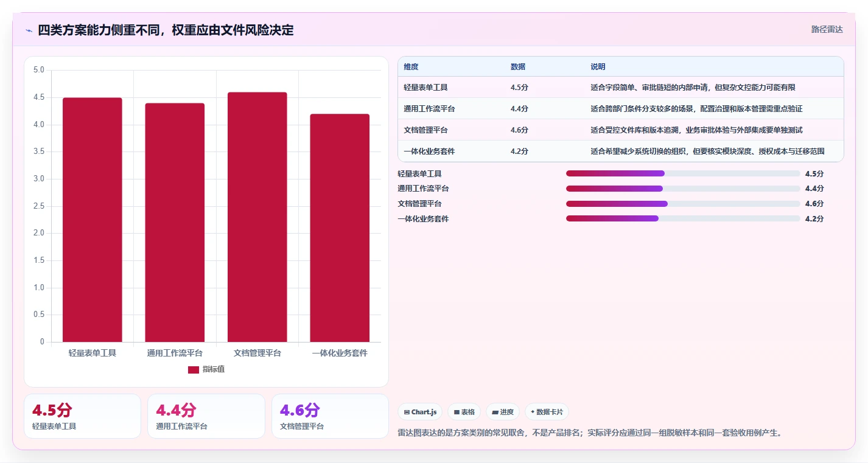Click the description starting 适合跨部门条件分支

pos(696,109)
